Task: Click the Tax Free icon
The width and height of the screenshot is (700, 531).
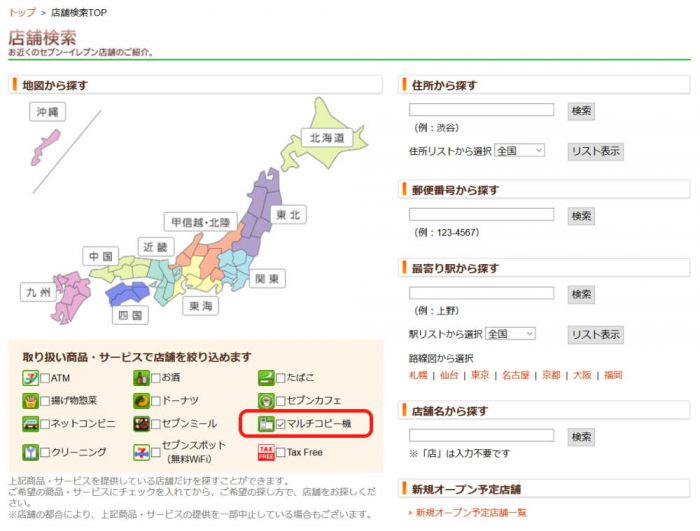Action: (x=266, y=452)
